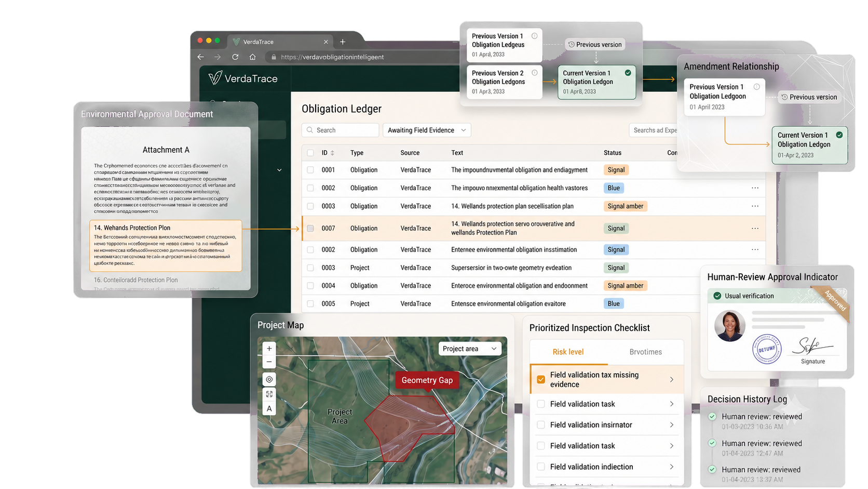Expand Field validation indiection chevron
This screenshot has width=868, height=489.
tap(672, 467)
